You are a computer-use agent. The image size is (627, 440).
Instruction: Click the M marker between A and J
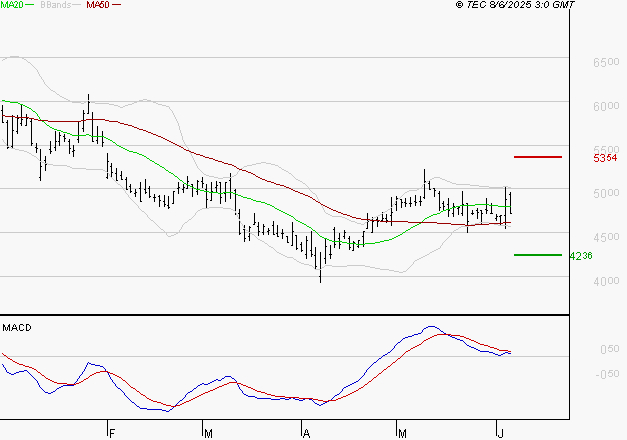tap(402, 433)
